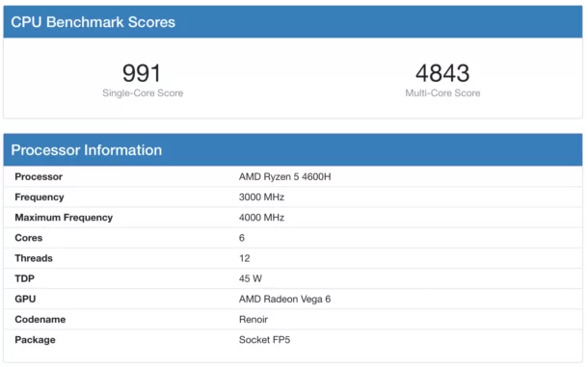Select the 991 single-core score value
This screenshot has width=588, height=367.
point(142,73)
